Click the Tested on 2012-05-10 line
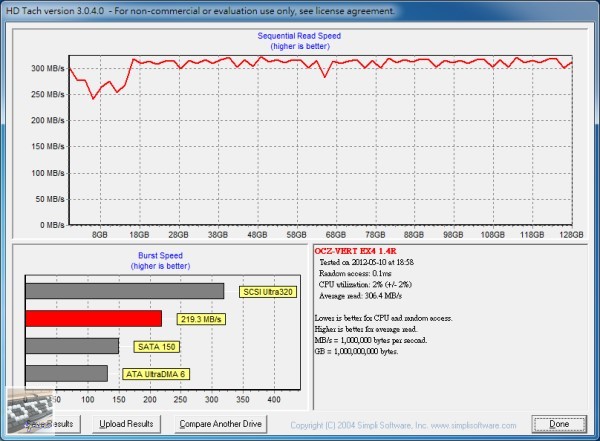 click(x=367, y=262)
